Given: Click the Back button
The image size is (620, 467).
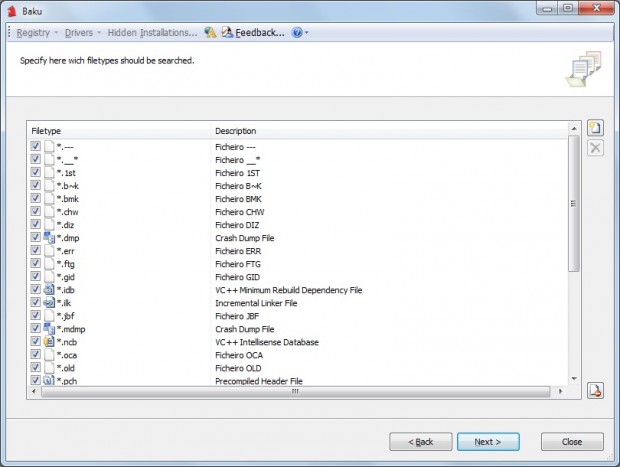Looking at the screenshot, I should coord(421,442).
